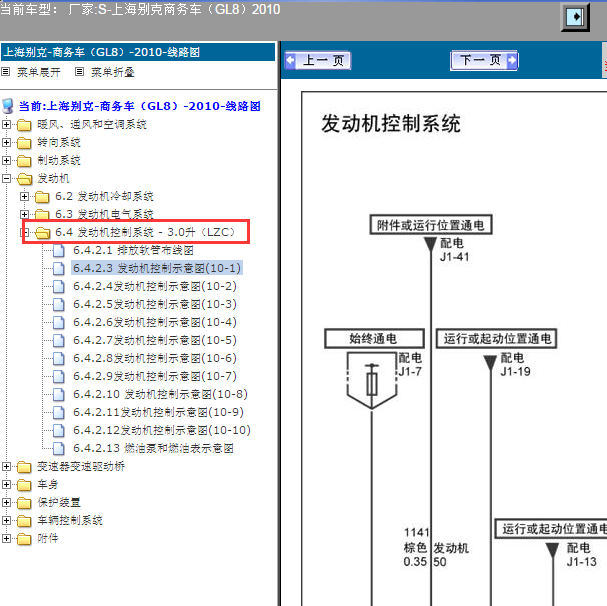
Task: Click folder icon of 转向系统
Action: pyautogui.click(x=24, y=143)
